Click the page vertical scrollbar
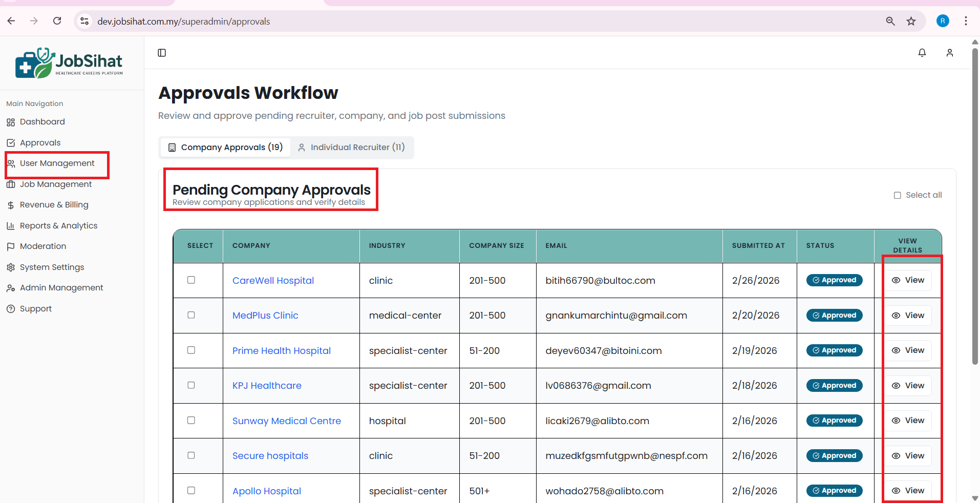 click(975, 205)
